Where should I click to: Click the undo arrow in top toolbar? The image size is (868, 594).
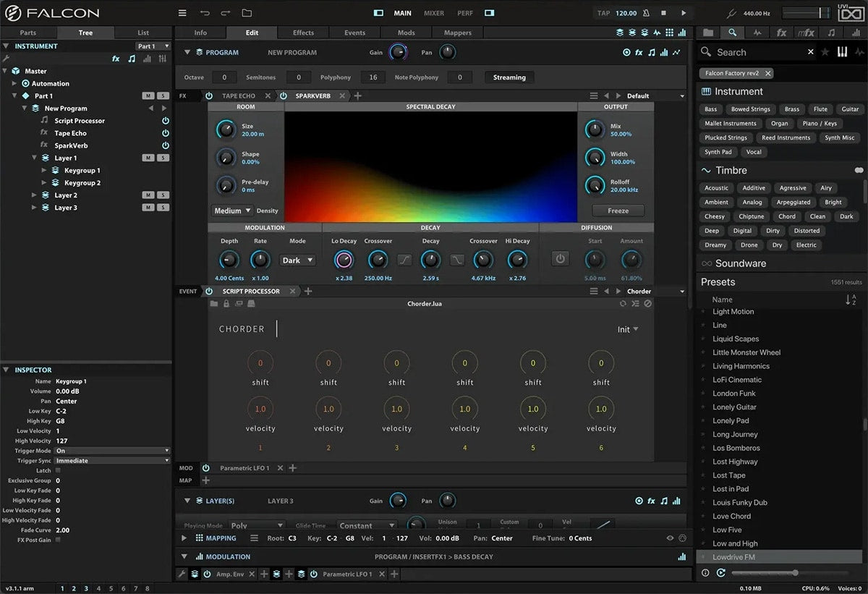[205, 13]
